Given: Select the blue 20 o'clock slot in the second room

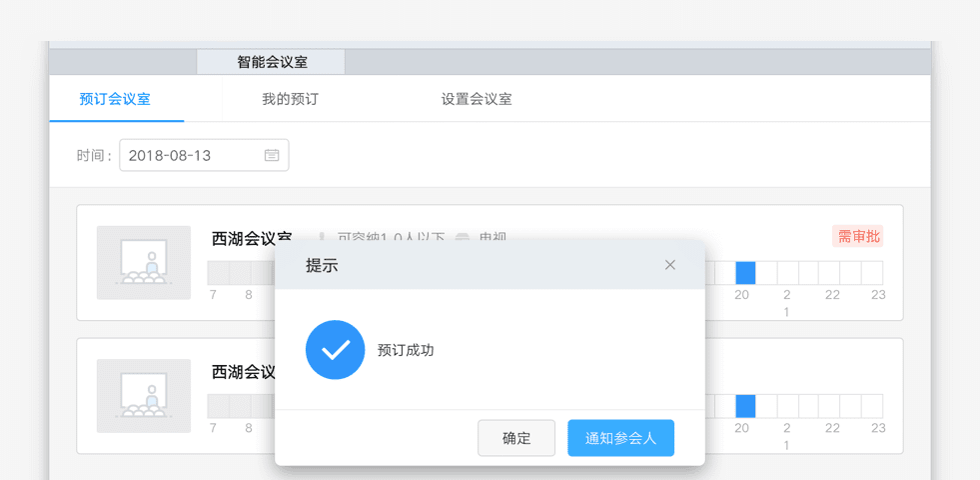Looking at the screenshot, I should point(745,406).
